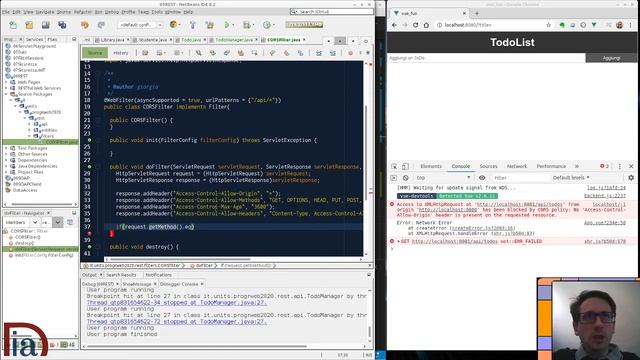Image resolution: width=640 pixels, height=360 pixels.
Task: Click the 'Aggiungi un ToDo' input field
Action: click(x=486, y=58)
